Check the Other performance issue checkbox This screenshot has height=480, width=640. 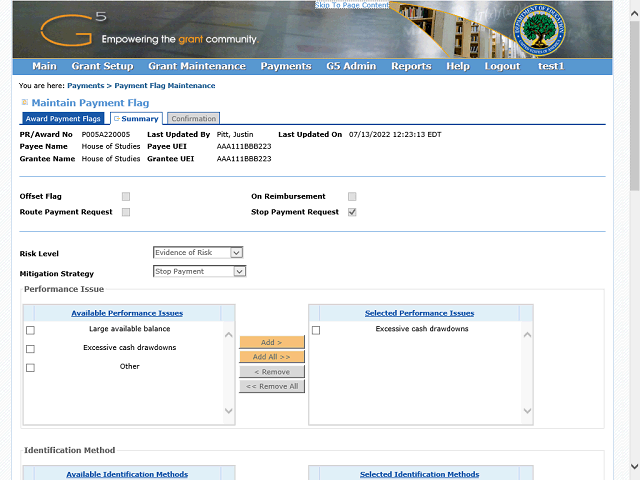click(x=30, y=368)
